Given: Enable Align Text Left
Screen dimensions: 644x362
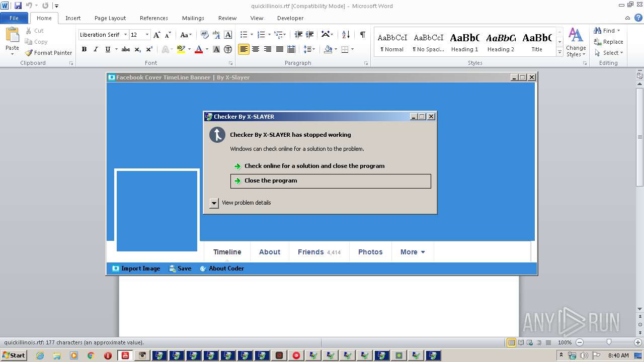Looking at the screenshot, I should (x=244, y=49).
